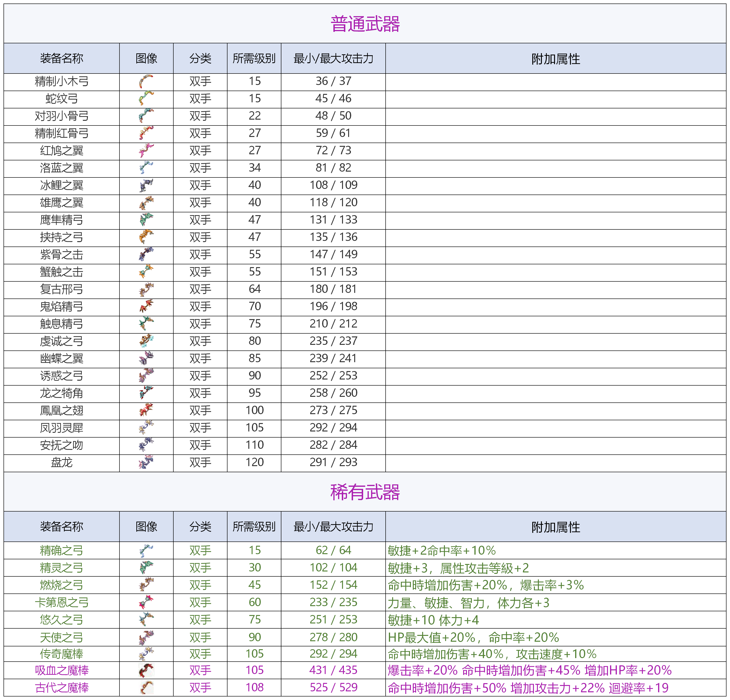
Task: Click 最小/最大攻击力 header in 稀有武器 table
Action: point(333,527)
